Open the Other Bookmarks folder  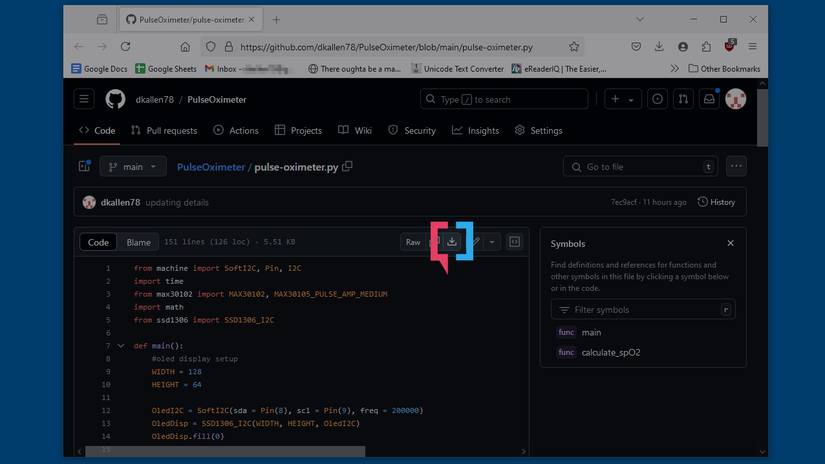tap(724, 69)
